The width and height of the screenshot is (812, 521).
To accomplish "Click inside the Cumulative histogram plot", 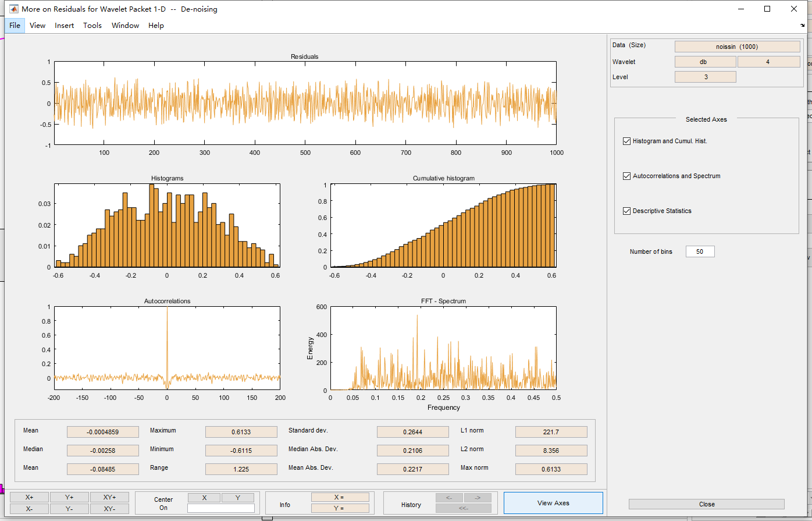I will (x=443, y=225).
